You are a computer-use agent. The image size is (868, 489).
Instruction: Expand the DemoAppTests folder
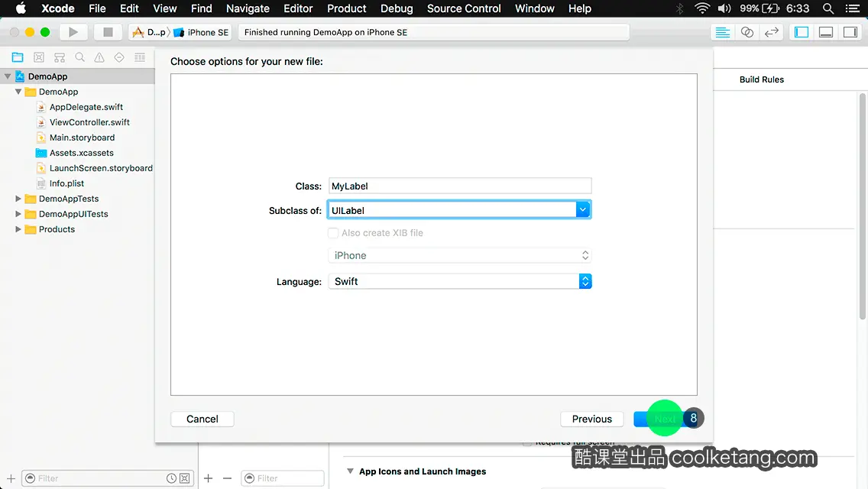pyautogui.click(x=18, y=198)
